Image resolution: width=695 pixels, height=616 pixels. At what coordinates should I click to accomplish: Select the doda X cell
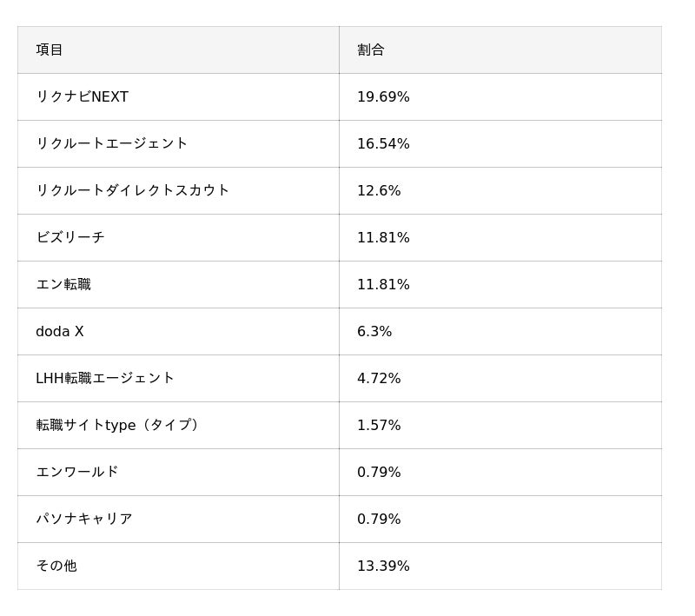pos(60,331)
